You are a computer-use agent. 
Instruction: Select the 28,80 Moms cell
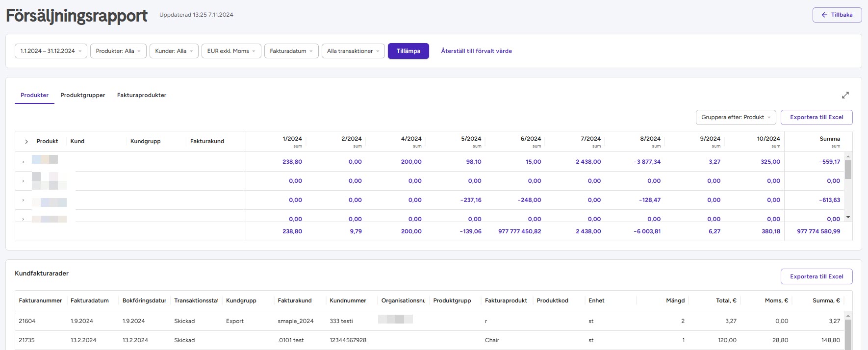[x=780, y=340]
